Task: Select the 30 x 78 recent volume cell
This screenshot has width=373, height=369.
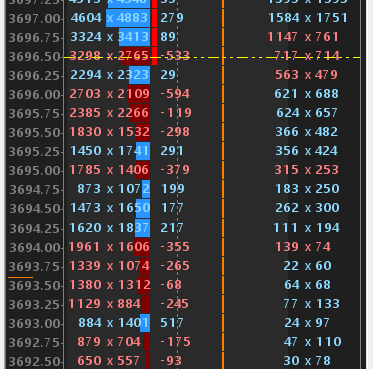Action: click(x=307, y=361)
